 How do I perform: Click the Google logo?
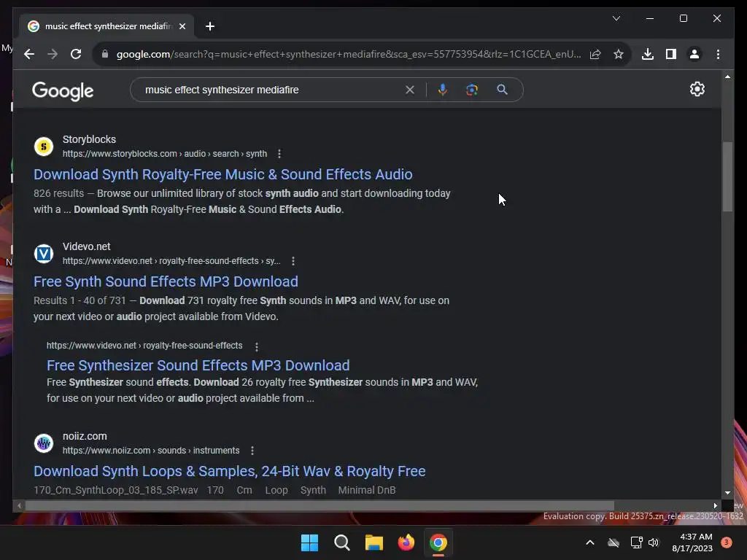coord(63,91)
